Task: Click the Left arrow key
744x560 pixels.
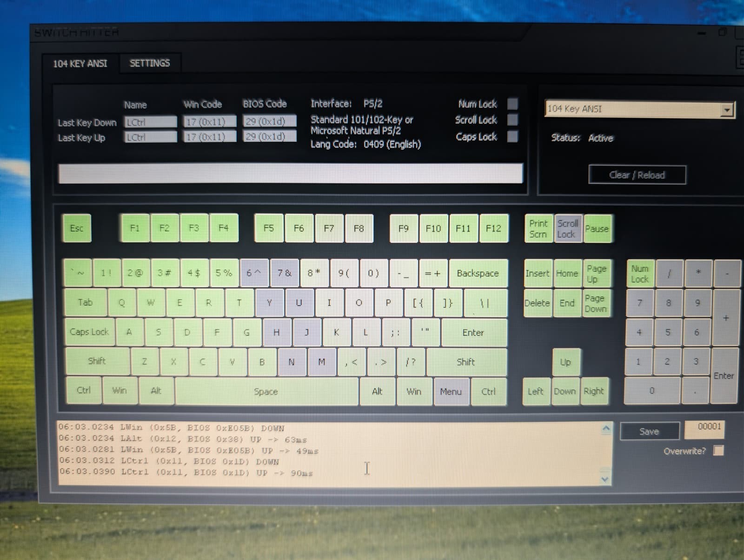Action: point(536,391)
